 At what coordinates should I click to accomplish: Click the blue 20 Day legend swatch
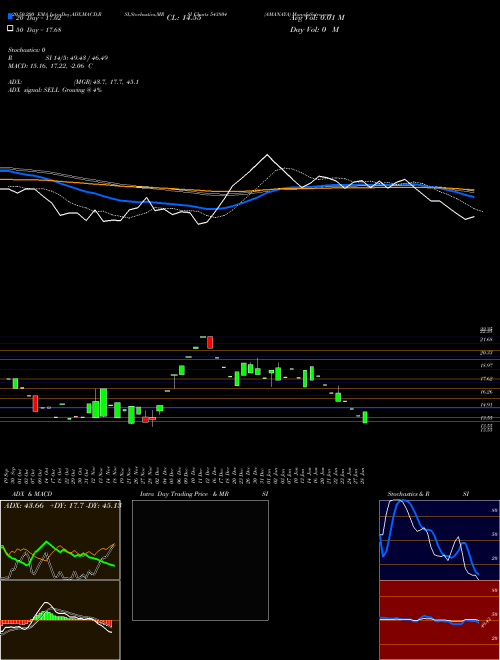click(x=10, y=17)
